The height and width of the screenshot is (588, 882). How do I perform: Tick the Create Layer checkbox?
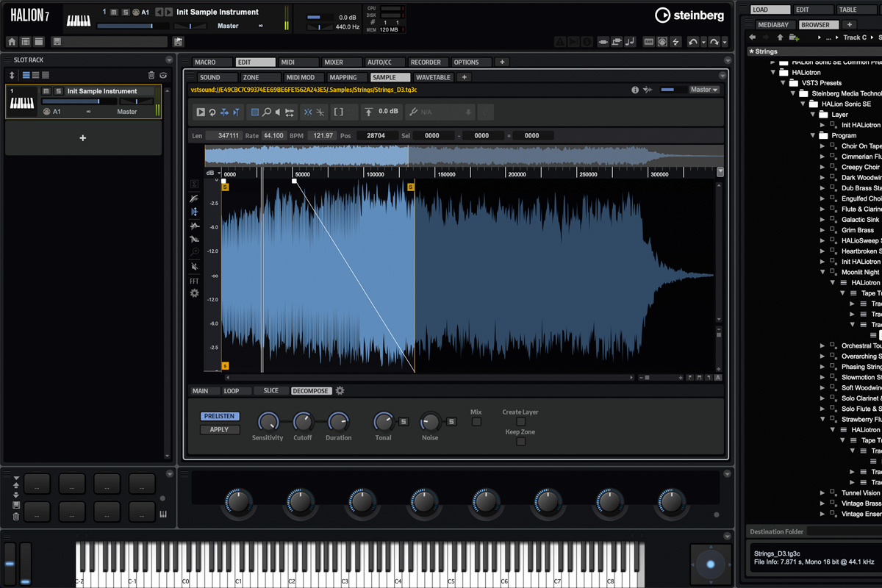tap(520, 422)
